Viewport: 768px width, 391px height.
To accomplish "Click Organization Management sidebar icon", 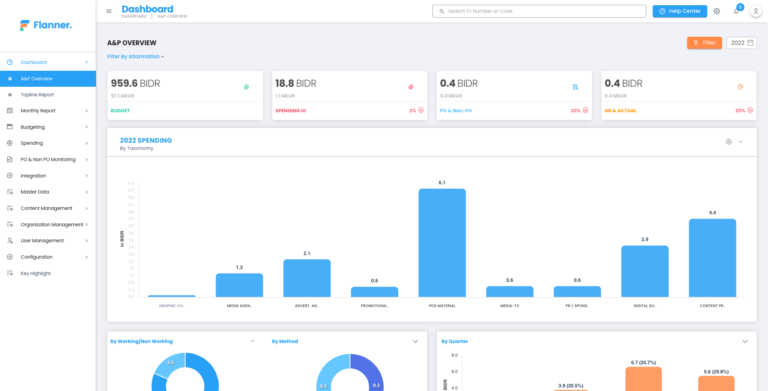I will [10, 224].
